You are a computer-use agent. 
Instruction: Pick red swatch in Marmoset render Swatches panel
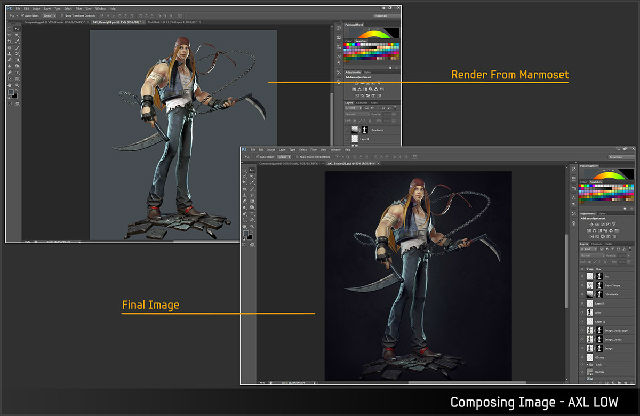pyautogui.click(x=345, y=44)
